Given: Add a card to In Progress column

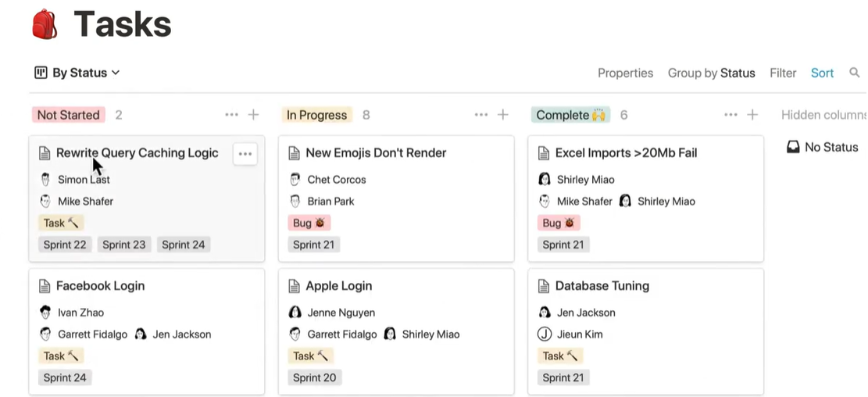Looking at the screenshot, I should [x=502, y=115].
